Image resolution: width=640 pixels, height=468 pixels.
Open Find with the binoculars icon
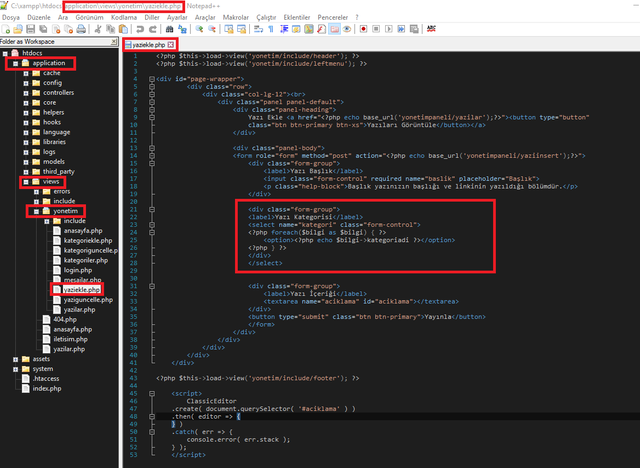click(x=169, y=29)
